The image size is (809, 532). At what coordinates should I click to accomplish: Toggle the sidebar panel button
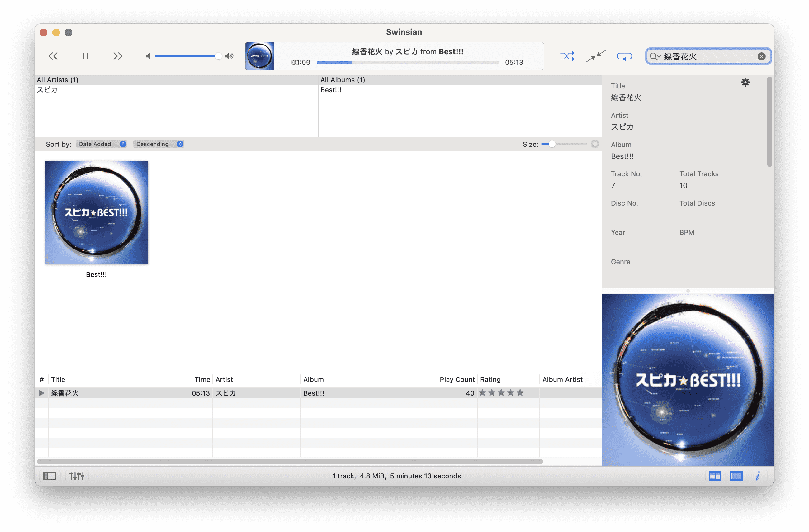pos(50,476)
